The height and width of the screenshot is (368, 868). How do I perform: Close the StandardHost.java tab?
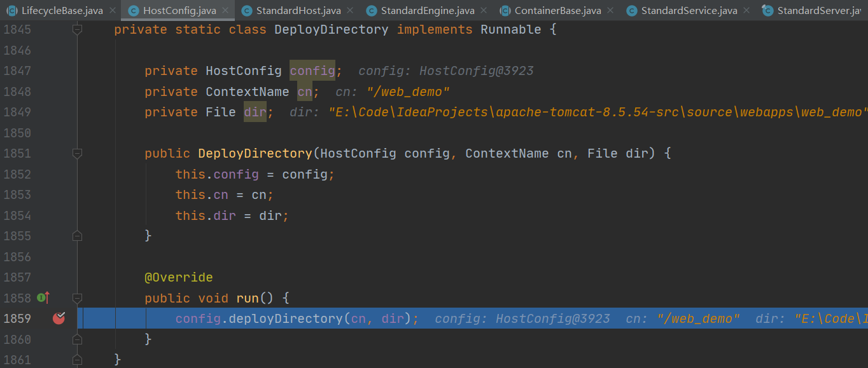(351, 11)
